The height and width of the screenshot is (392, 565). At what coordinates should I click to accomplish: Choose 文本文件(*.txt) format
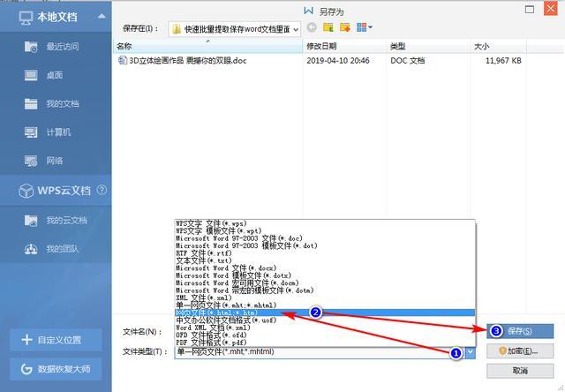click(325, 260)
